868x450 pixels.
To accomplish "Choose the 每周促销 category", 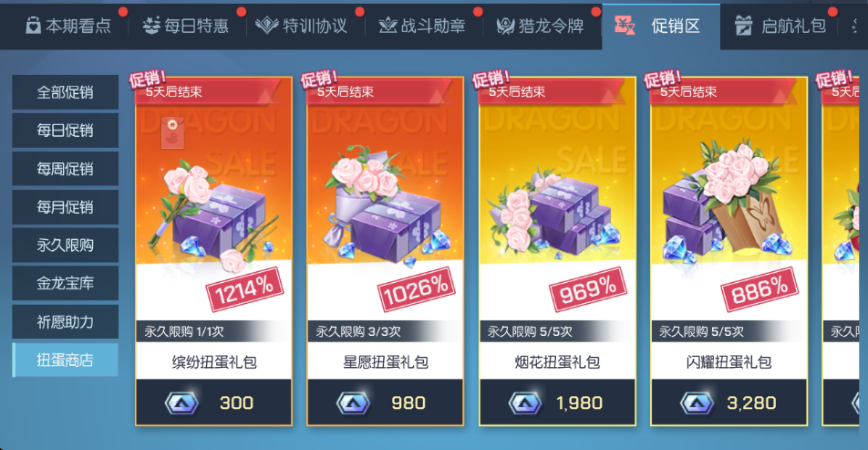I will tap(66, 169).
